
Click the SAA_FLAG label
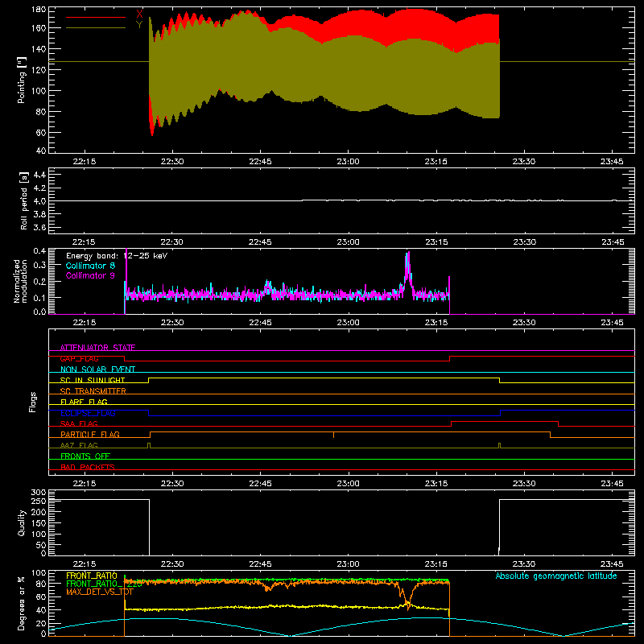point(79,423)
